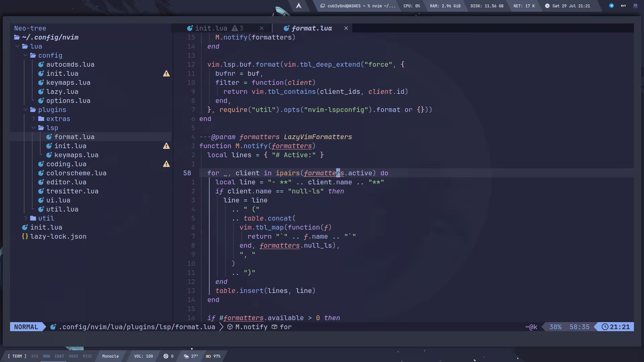Click the warning icon beside coding.lua
Viewport: 644px width, 362px height.
(166, 164)
